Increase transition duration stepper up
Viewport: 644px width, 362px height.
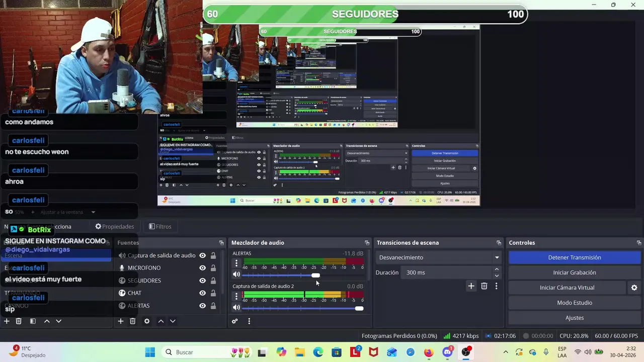[497, 269]
